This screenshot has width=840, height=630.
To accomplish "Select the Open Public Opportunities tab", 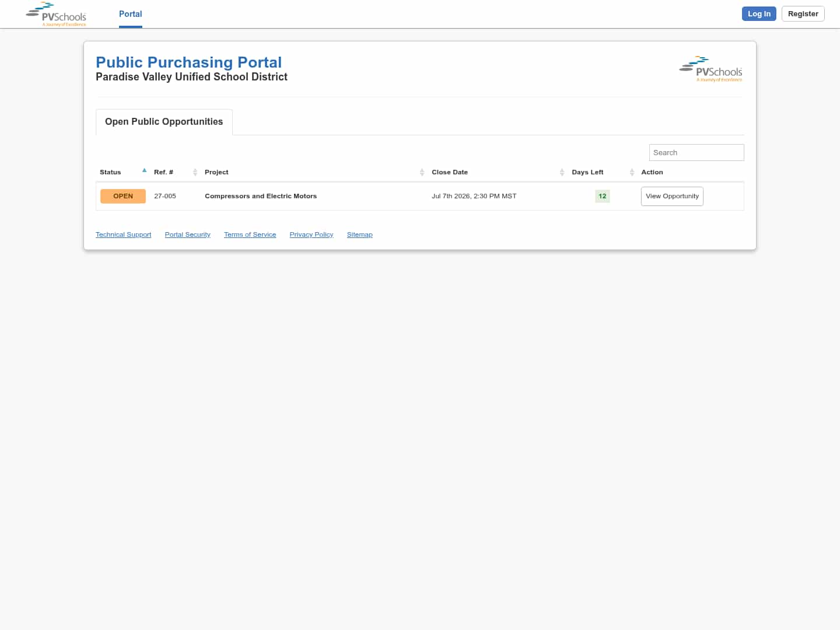I will point(164,122).
